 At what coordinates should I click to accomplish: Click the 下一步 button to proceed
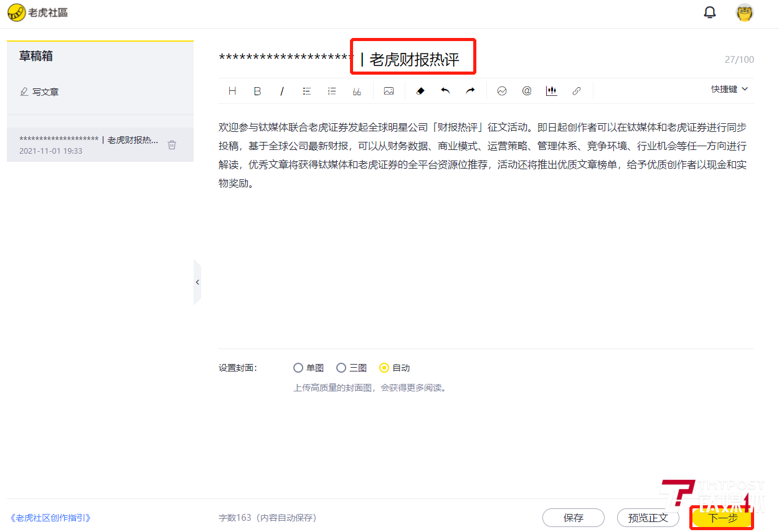pos(721,517)
